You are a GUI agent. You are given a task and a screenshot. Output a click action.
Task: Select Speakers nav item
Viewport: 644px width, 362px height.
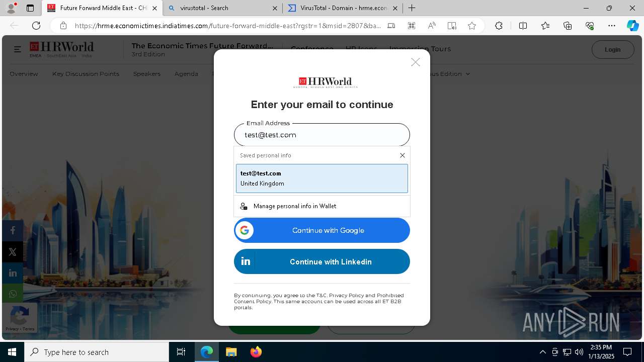147,74
